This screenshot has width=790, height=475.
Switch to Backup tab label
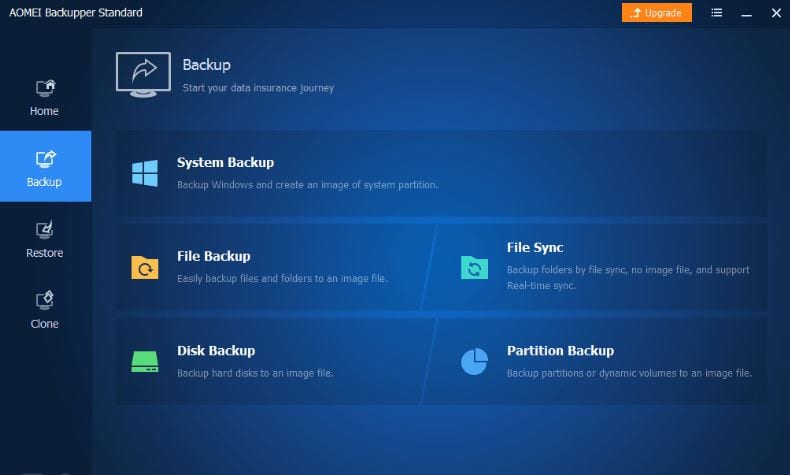click(x=44, y=182)
